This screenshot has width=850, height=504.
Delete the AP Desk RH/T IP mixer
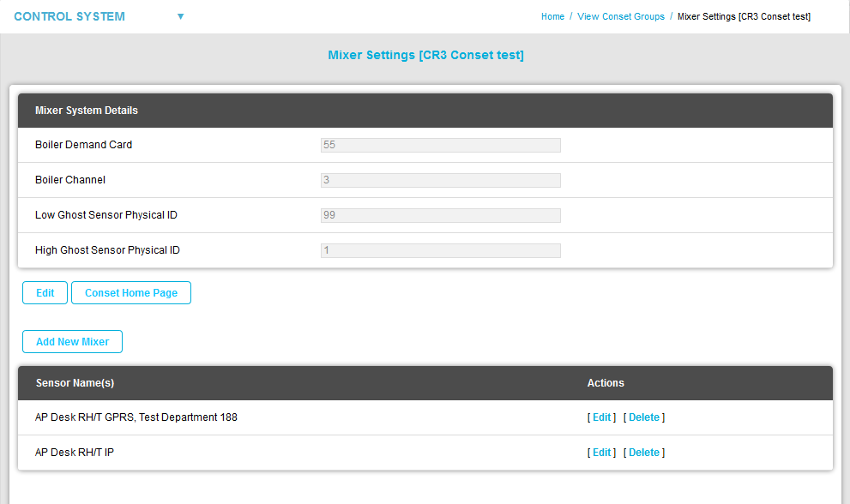(x=644, y=453)
